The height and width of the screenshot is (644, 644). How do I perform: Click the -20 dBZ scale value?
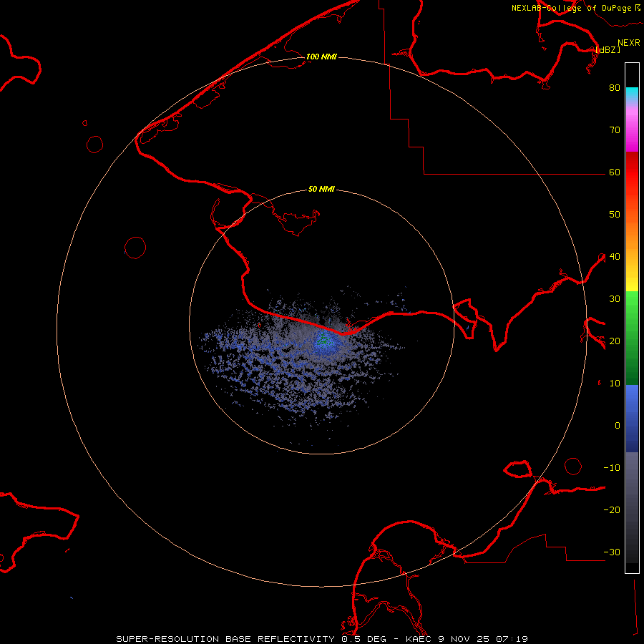[612, 510]
